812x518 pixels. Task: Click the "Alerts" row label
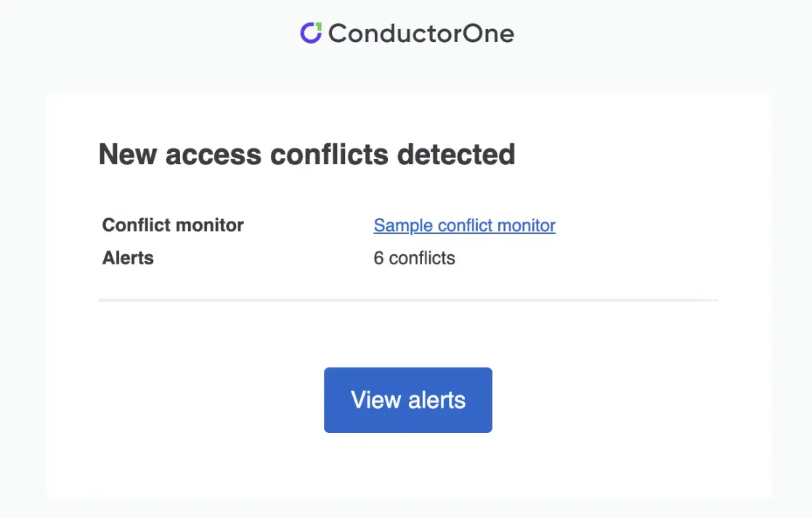128,258
